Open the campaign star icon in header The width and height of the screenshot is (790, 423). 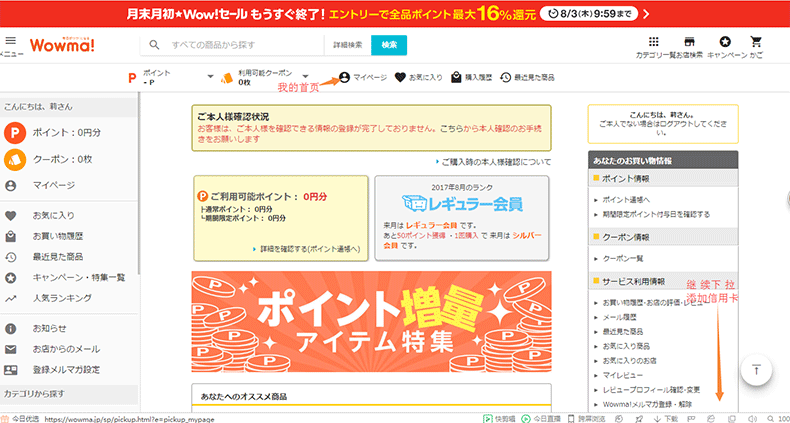point(725,42)
